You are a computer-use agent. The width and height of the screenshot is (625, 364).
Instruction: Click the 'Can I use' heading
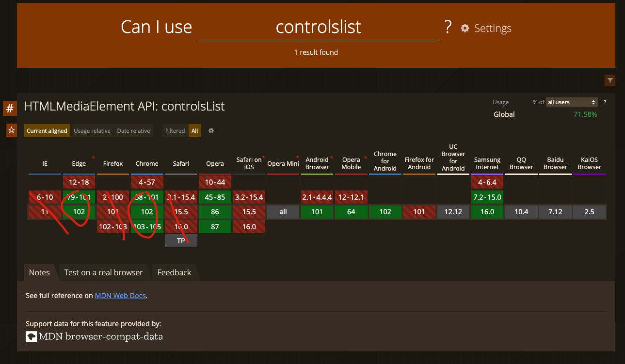[157, 27]
